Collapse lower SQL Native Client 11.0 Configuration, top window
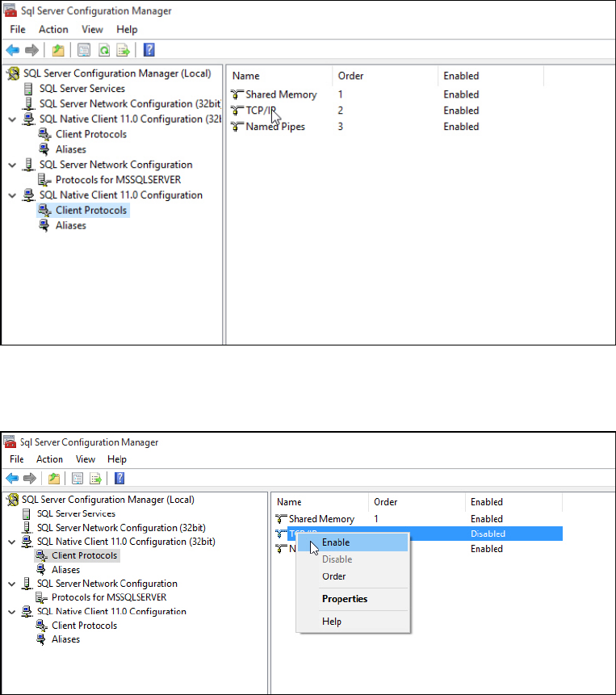 (12, 195)
